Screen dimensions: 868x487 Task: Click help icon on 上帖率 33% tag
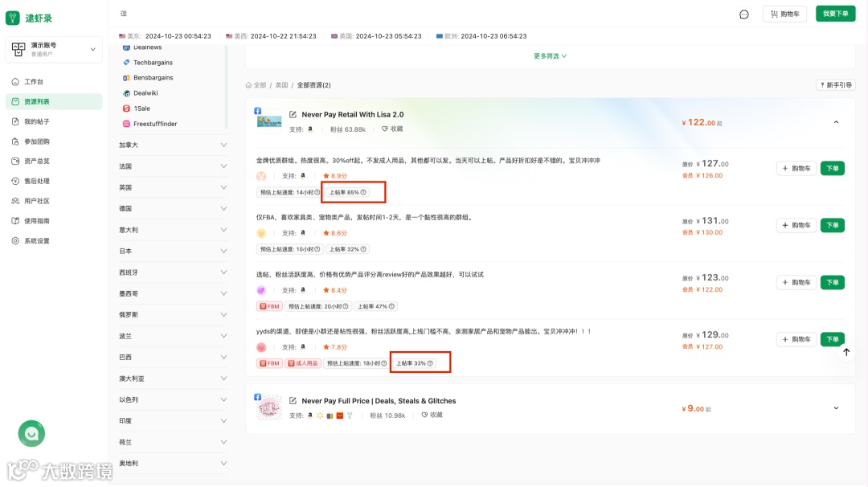pyautogui.click(x=430, y=363)
